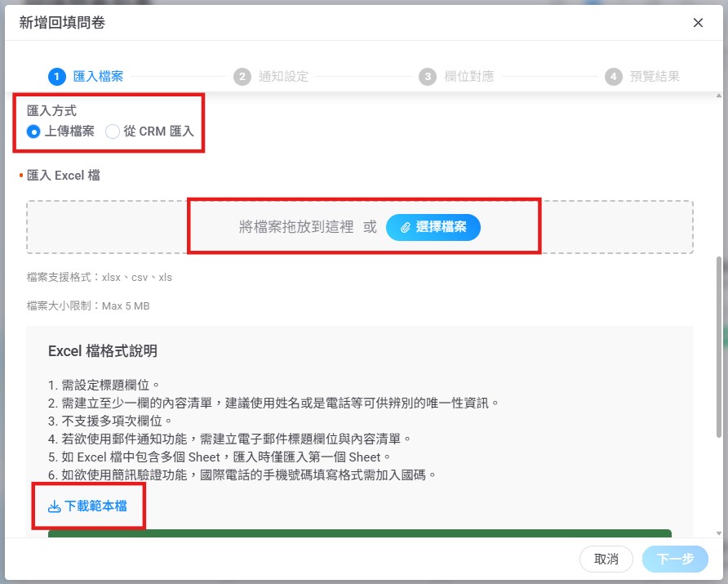The height and width of the screenshot is (584, 728).
Task: Go to the 匯入檔案 step label
Action: pos(98,77)
